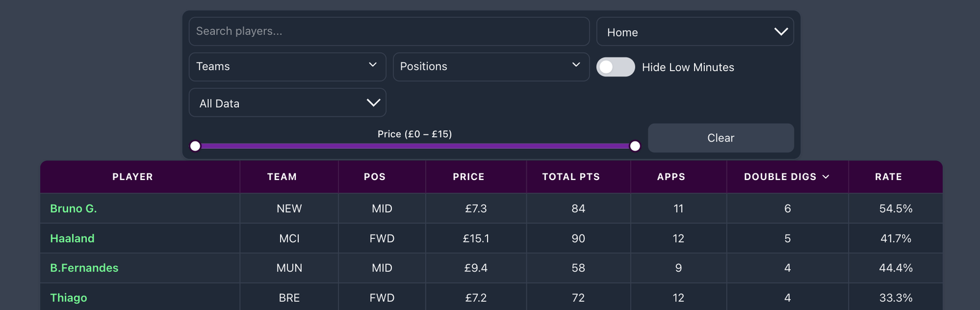Sort by the Rate column header
This screenshot has width=980, height=310.
click(x=888, y=177)
